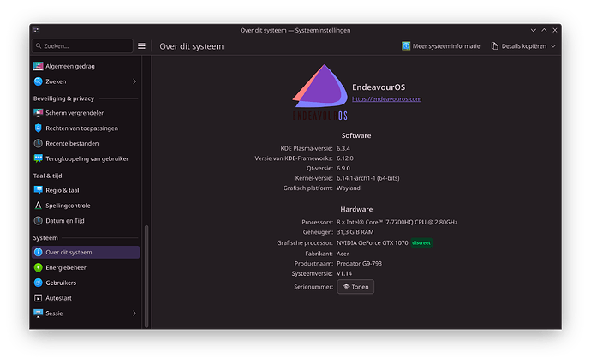591x364 pixels.
Task: Click the Zoeken magnifier icon in sidebar list
Action: 38,81
